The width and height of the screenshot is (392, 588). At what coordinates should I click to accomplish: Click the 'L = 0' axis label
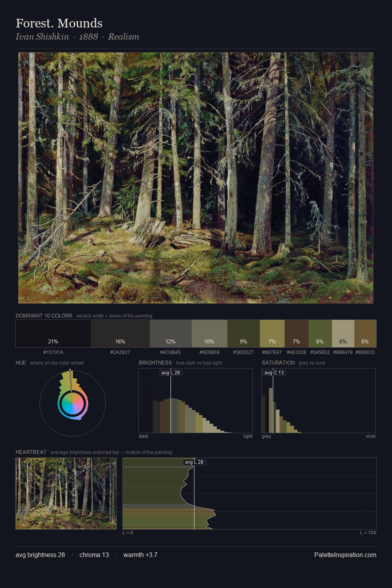click(x=128, y=533)
